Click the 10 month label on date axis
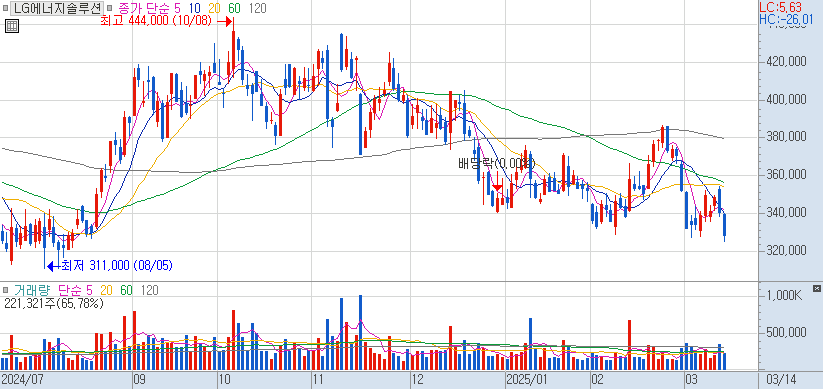This screenshot has height=389, width=823. click(x=224, y=379)
